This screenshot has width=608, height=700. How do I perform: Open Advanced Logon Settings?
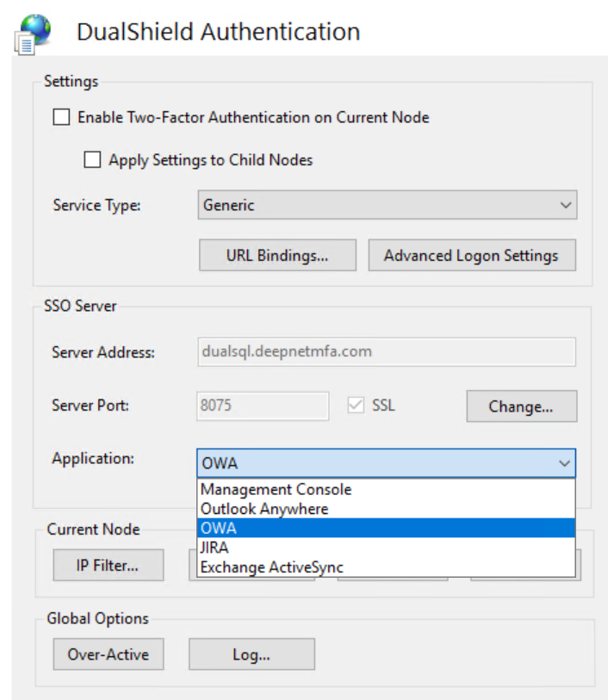coord(471,255)
